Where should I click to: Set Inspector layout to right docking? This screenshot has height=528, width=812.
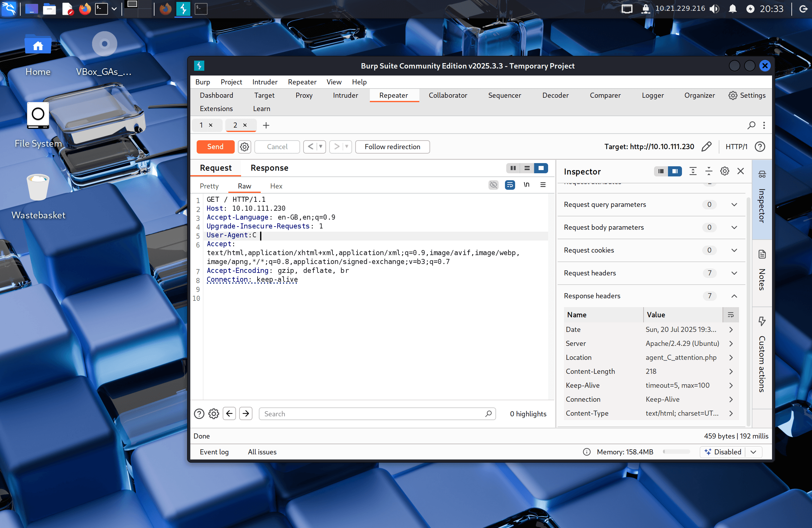[x=675, y=171]
